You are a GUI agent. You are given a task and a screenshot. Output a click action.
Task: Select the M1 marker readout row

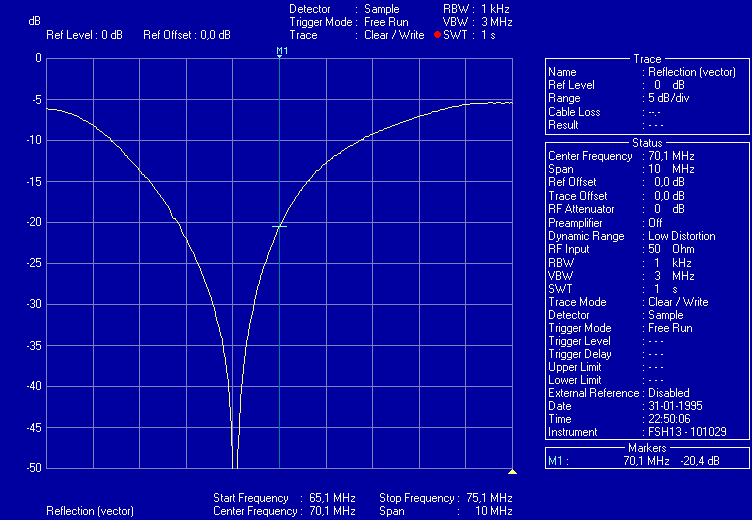click(646, 461)
